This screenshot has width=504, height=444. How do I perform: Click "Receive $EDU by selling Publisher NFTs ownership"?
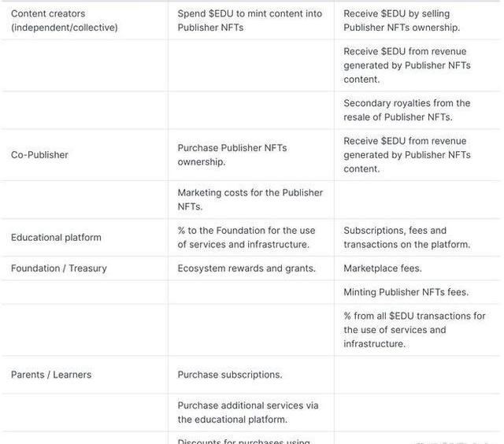[x=402, y=20]
